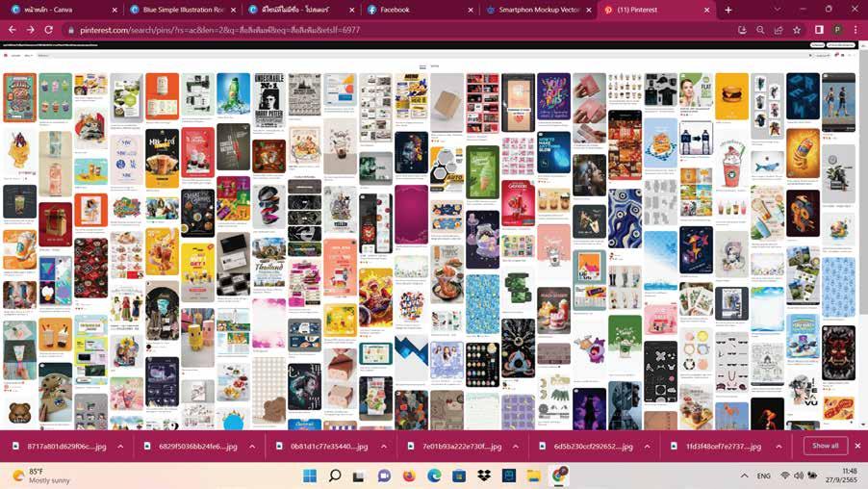Screen dimensions: 868x489
Task: Open the green ice cream cone poster pin
Action: click(x=482, y=172)
